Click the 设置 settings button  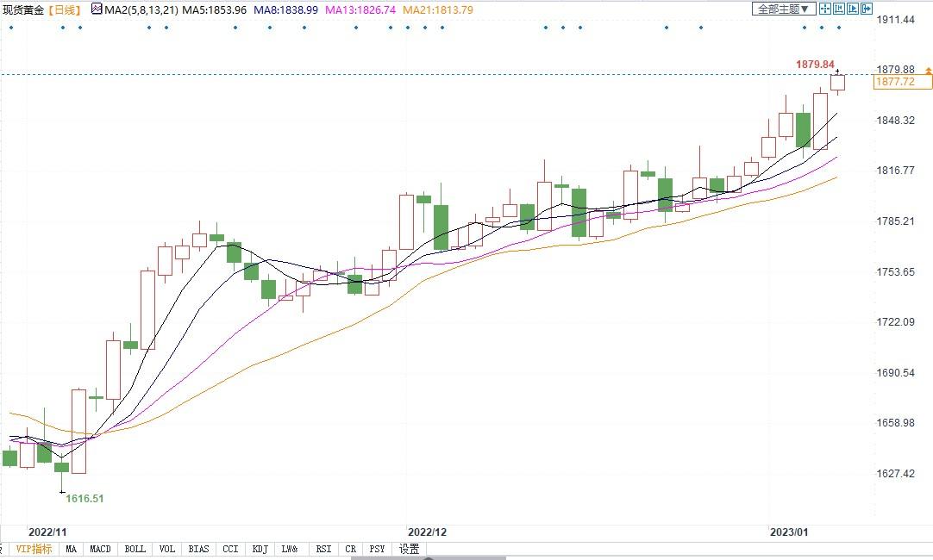coord(409,549)
